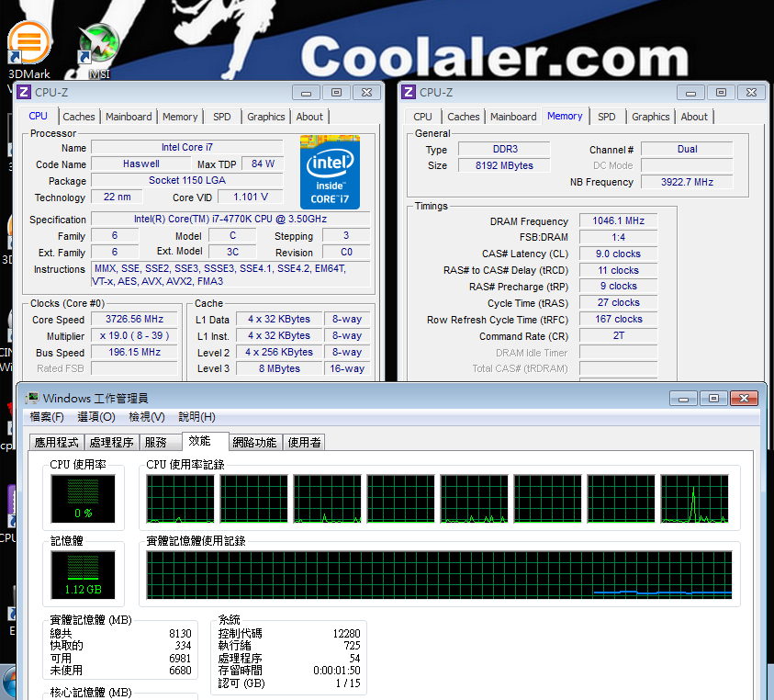Click the Intel Core i7 inside badge

330,172
